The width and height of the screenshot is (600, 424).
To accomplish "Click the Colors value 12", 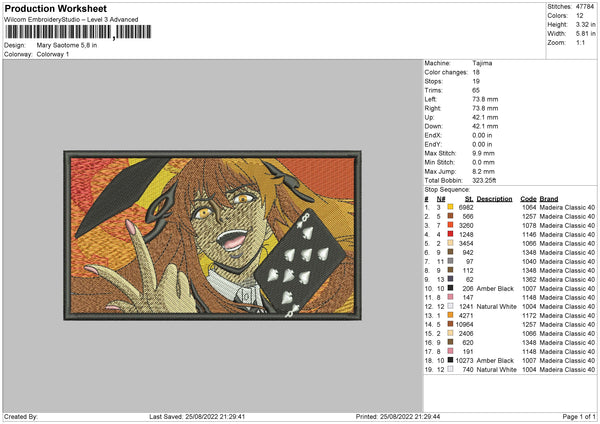I will point(580,16).
